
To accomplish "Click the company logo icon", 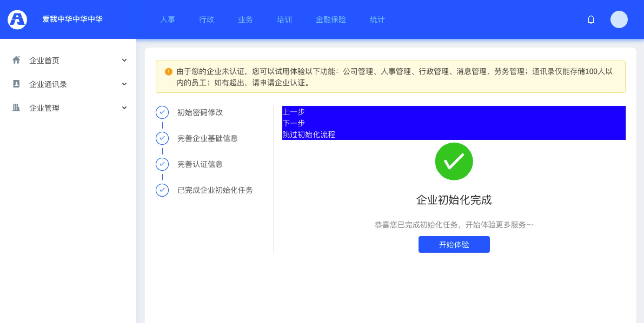I will coord(17,19).
